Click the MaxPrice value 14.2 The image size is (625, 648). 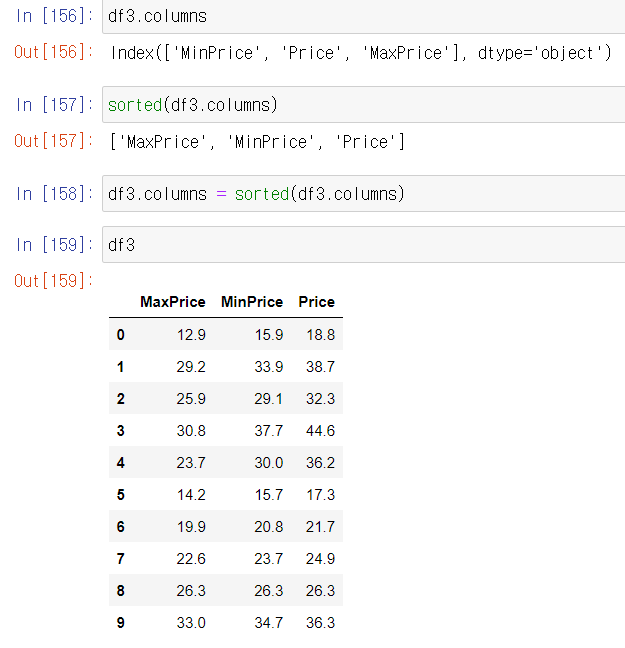[x=191, y=495]
